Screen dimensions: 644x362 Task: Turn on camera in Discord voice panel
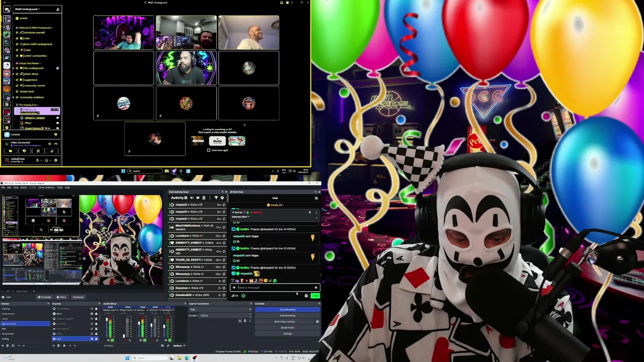click(x=11, y=151)
